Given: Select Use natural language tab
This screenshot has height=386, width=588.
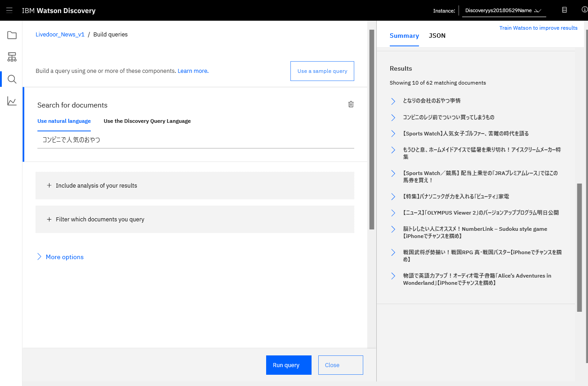Looking at the screenshot, I should (64, 121).
